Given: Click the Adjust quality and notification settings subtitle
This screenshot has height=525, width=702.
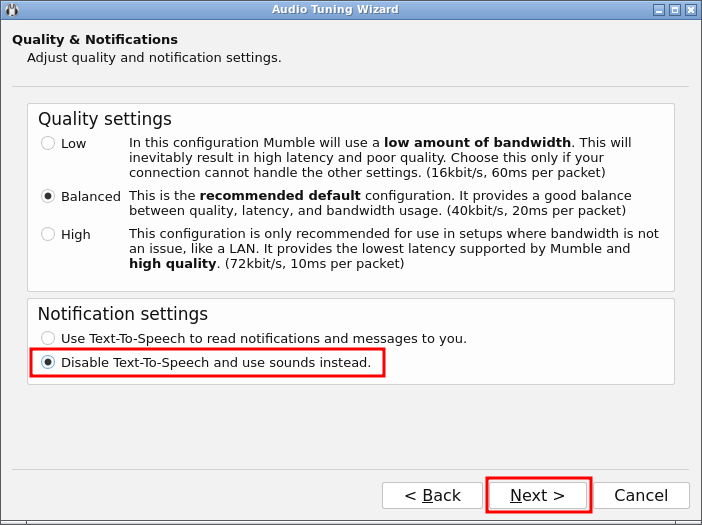Looking at the screenshot, I should [x=154, y=58].
